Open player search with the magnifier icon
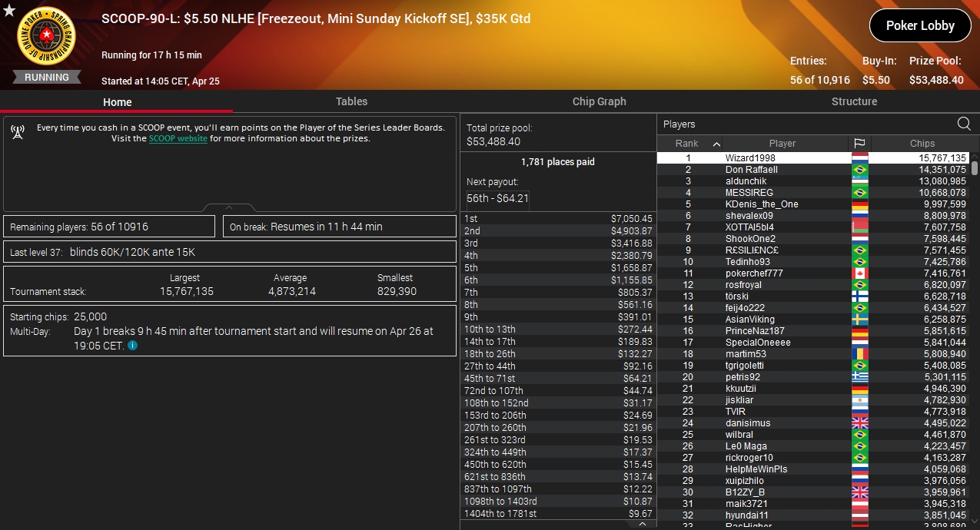Screen dimensions: 980x530 pyautogui.click(x=964, y=124)
